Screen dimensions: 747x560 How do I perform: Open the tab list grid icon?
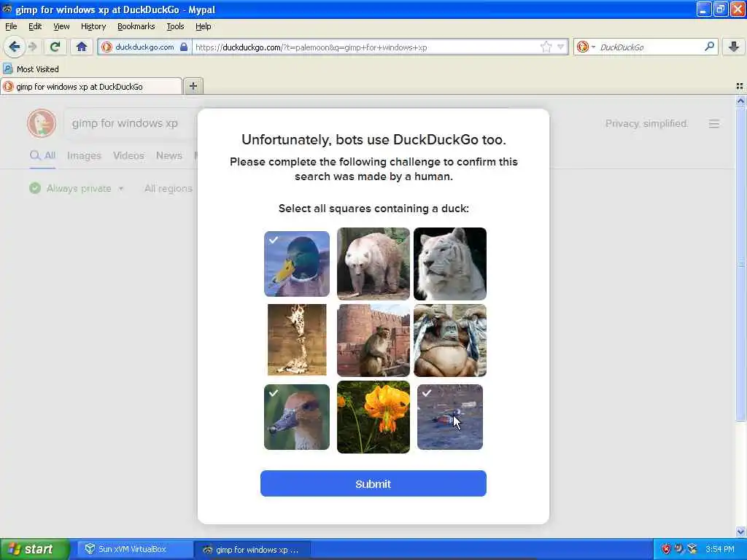pos(740,86)
